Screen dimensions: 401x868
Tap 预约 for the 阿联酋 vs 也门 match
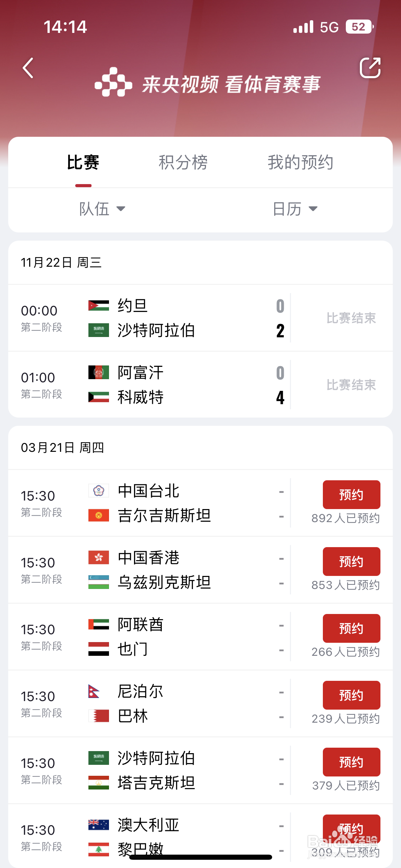tap(351, 628)
